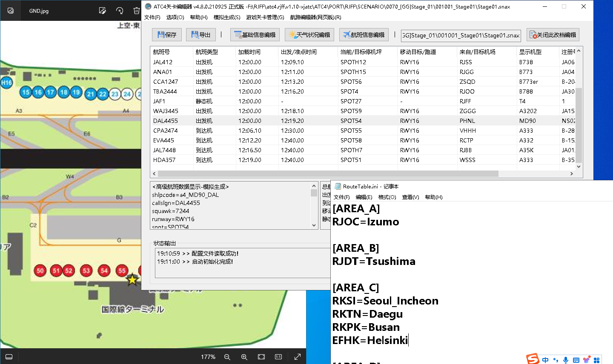This screenshot has height=364, width=613.
Task: Open the 选项(O) menu
Action: click(175, 17)
